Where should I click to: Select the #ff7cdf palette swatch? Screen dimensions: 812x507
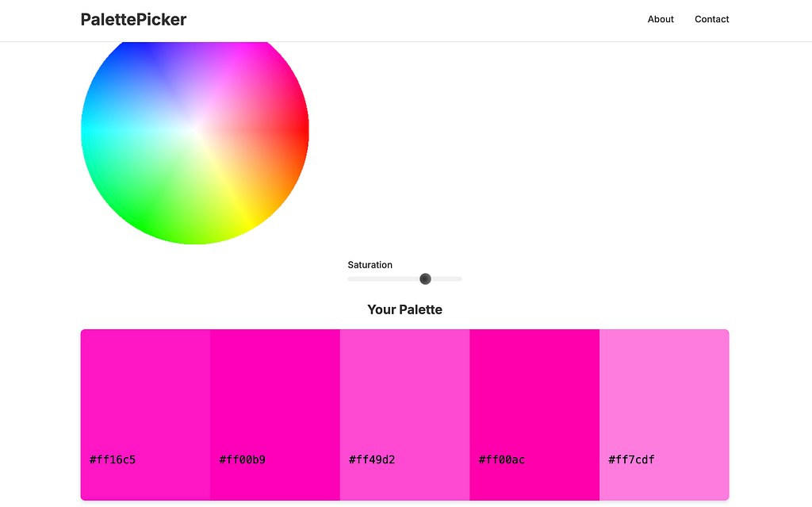click(x=665, y=415)
